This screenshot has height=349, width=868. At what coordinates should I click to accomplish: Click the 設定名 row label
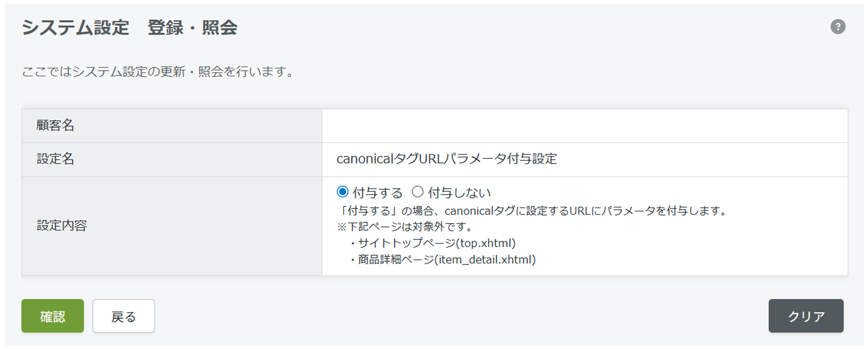click(x=55, y=159)
